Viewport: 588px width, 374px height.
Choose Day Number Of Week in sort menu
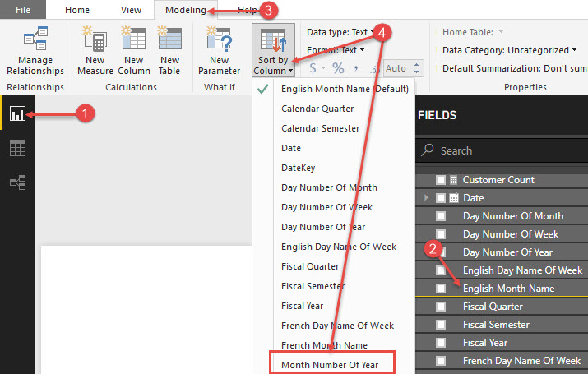point(334,207)
